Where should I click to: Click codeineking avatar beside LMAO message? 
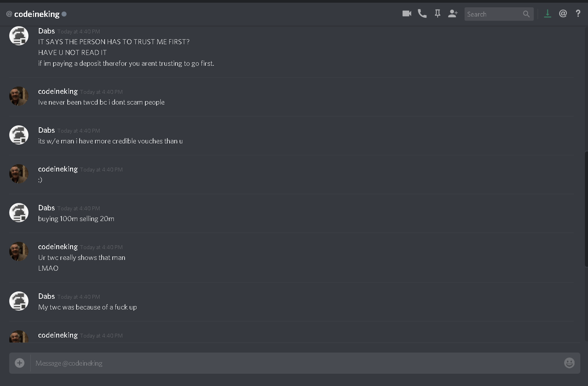click(19, 251)
